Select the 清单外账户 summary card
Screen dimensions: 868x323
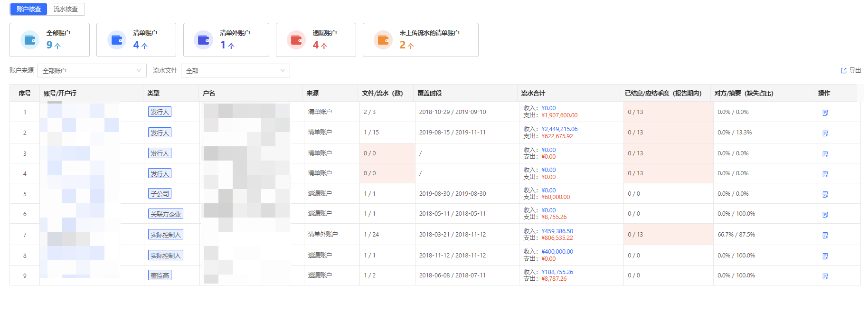tap(226, 40)
